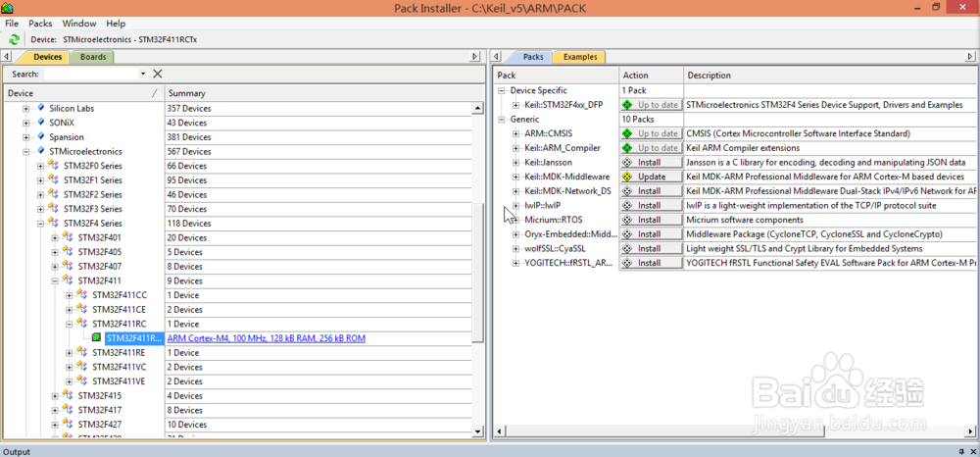Click the left-pane scroll-tabs-right arrow
Viewport: 980px width, 457px height.
475,57
